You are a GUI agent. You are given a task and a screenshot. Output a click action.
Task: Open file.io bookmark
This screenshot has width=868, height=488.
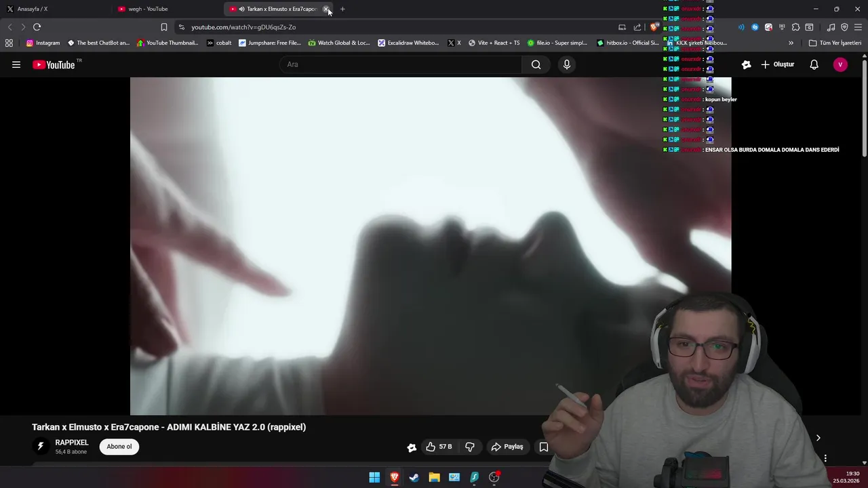[557, 43]
